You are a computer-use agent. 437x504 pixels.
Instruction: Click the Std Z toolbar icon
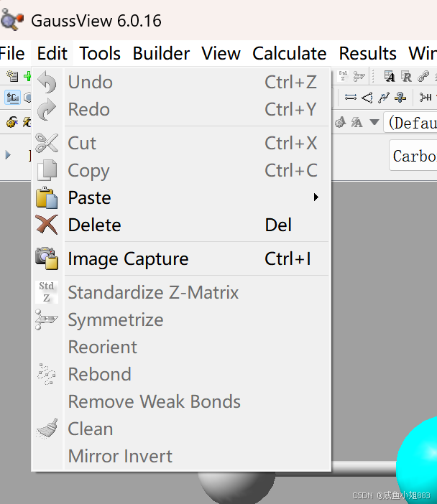[x=343, y=76]
